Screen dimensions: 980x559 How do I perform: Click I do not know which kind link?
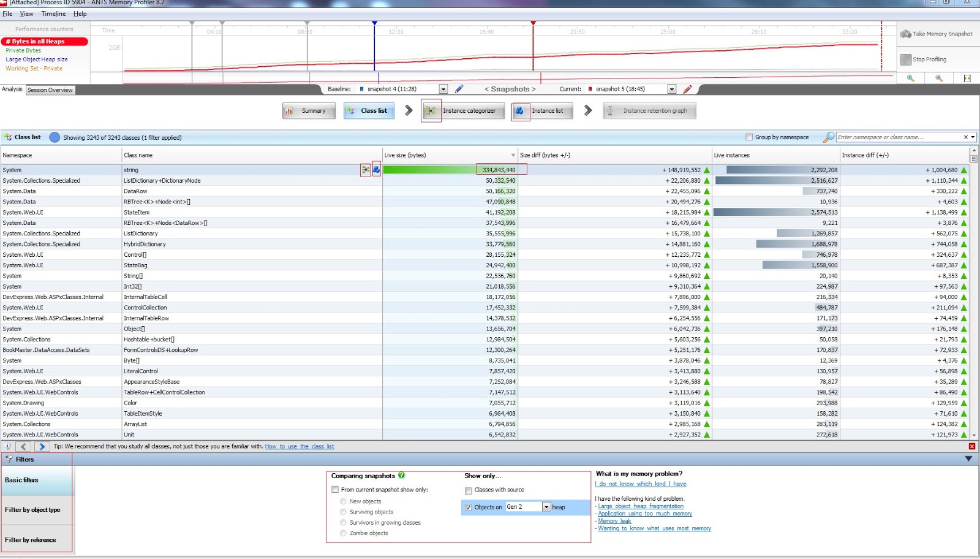click(x=641, y=484)
